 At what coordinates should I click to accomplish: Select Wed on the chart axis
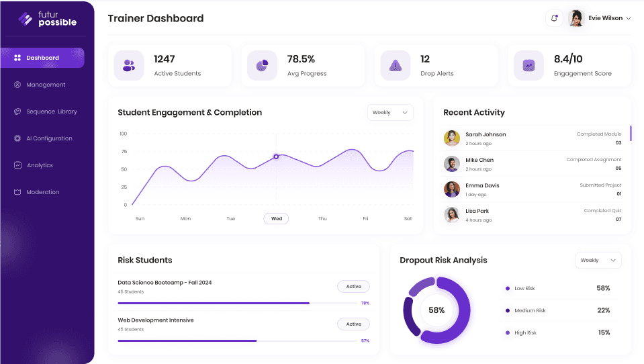276,219
